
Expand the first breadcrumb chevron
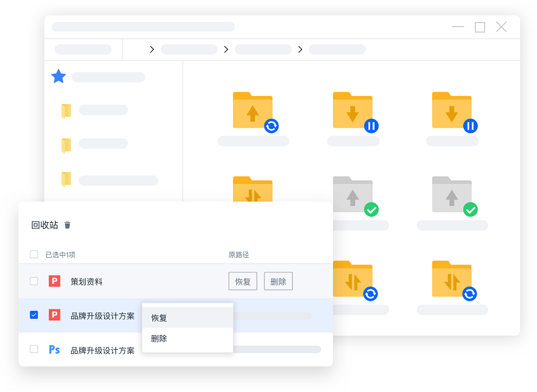152,49
